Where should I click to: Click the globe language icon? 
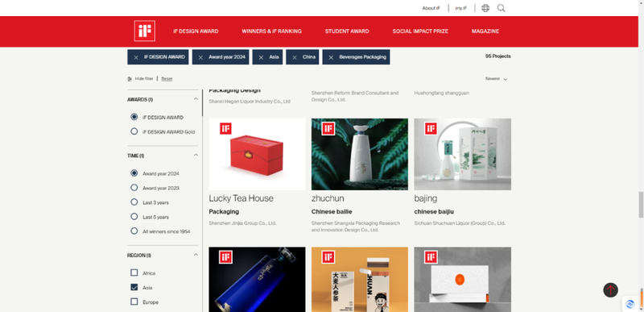click(x=485, y=8)
